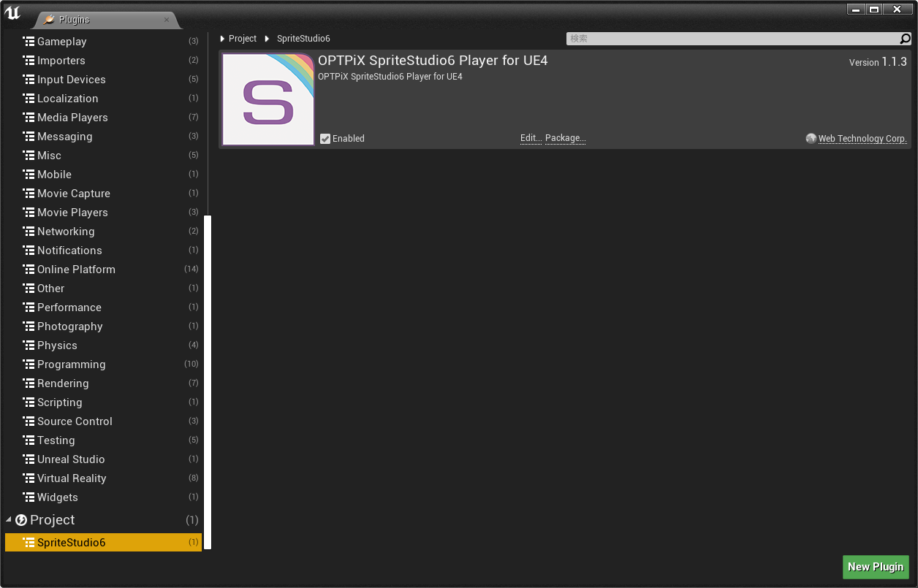Click the SpriteStudio6 plugin thumbnail
Screen dimensions: 918x588
pos(268,99)
